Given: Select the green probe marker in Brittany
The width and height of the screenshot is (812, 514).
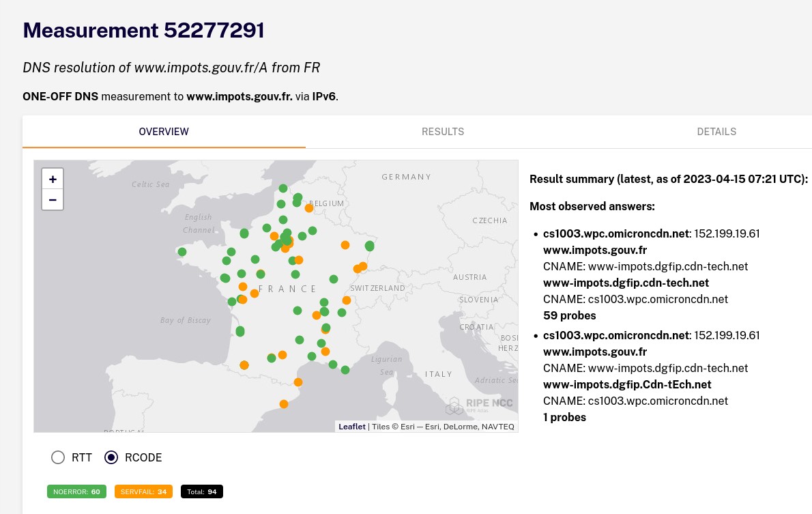Looking at the screenshot, I should (x=182, y=252).
